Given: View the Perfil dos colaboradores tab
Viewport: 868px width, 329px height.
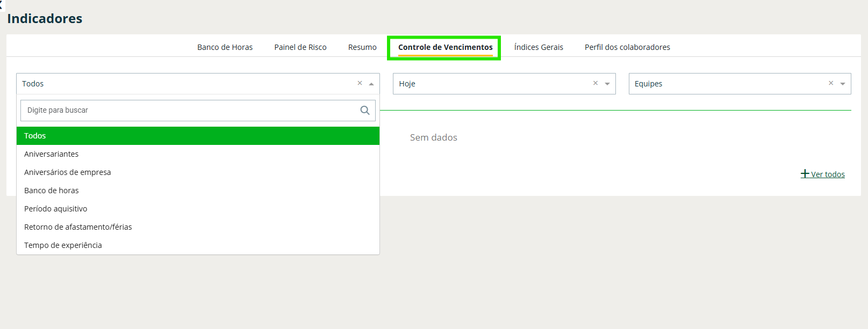Looking at the screenshot, I should pyautogui.click(x=627, y=47).
